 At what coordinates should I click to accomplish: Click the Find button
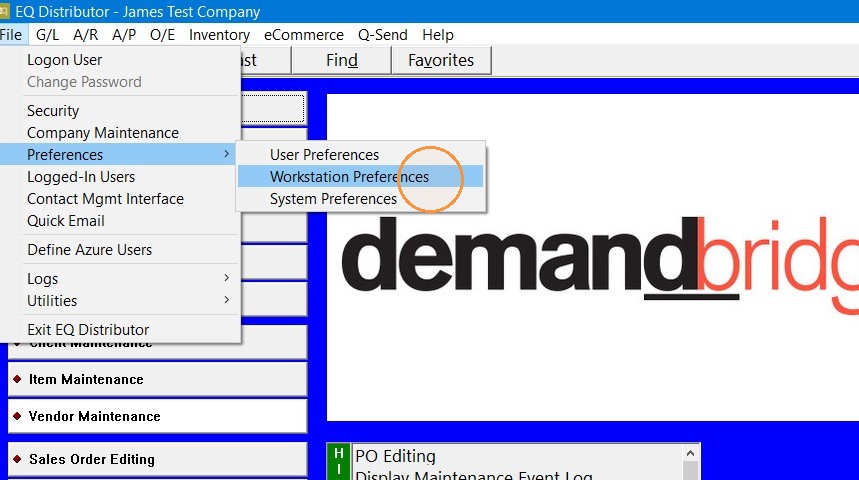[x=341, y=60]
